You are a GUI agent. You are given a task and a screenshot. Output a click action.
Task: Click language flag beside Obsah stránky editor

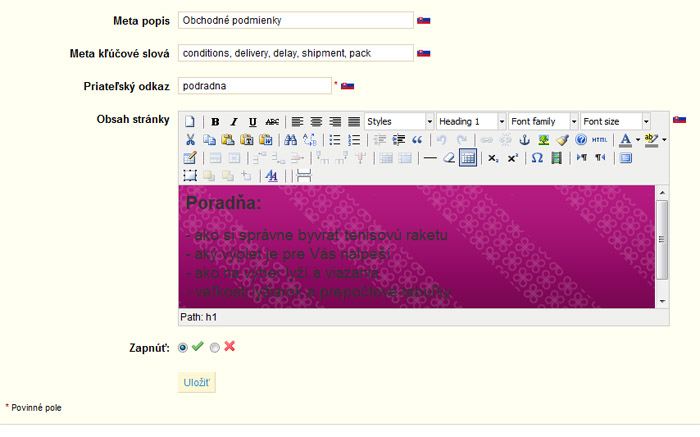tap(679, 120)
